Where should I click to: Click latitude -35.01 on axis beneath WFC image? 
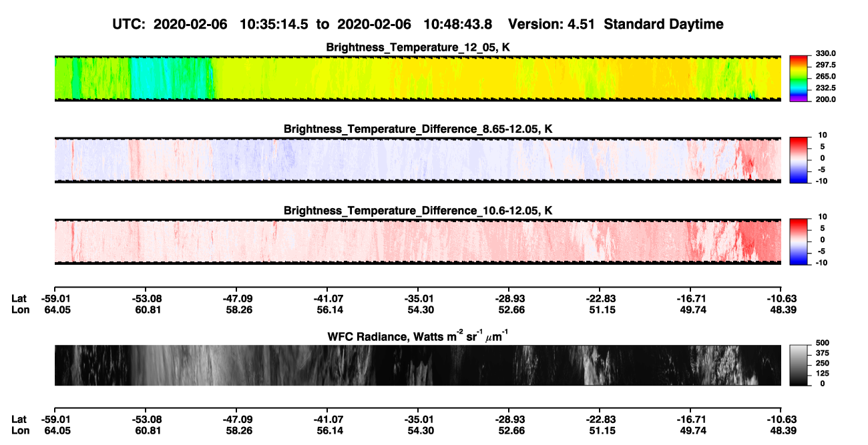click(418, 419)
